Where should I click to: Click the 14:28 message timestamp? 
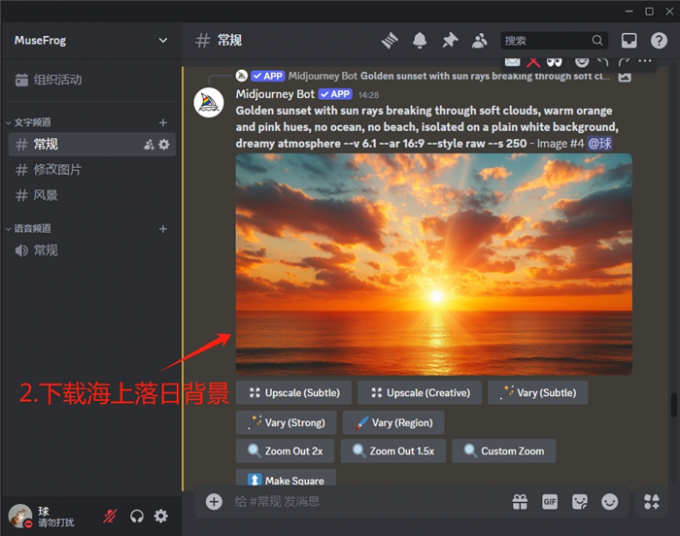click(x=369, y=95)
